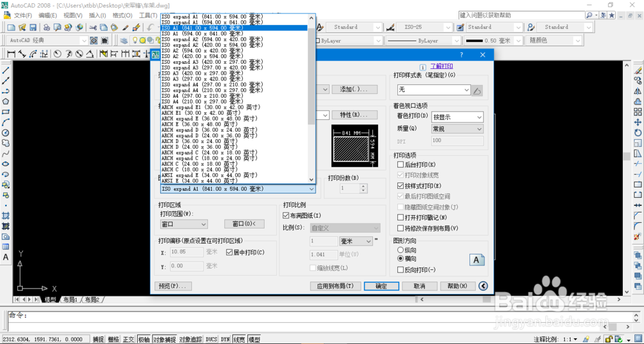This screenshot has height=344, width=644.
Task: Select the Erase modify tool
Action: (638, 70)
